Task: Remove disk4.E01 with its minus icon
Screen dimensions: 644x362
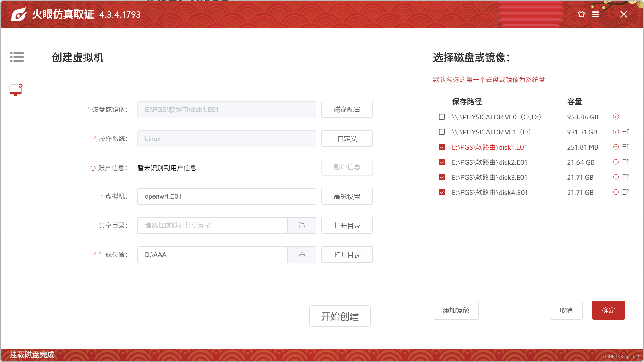Action: click(616, 192)
